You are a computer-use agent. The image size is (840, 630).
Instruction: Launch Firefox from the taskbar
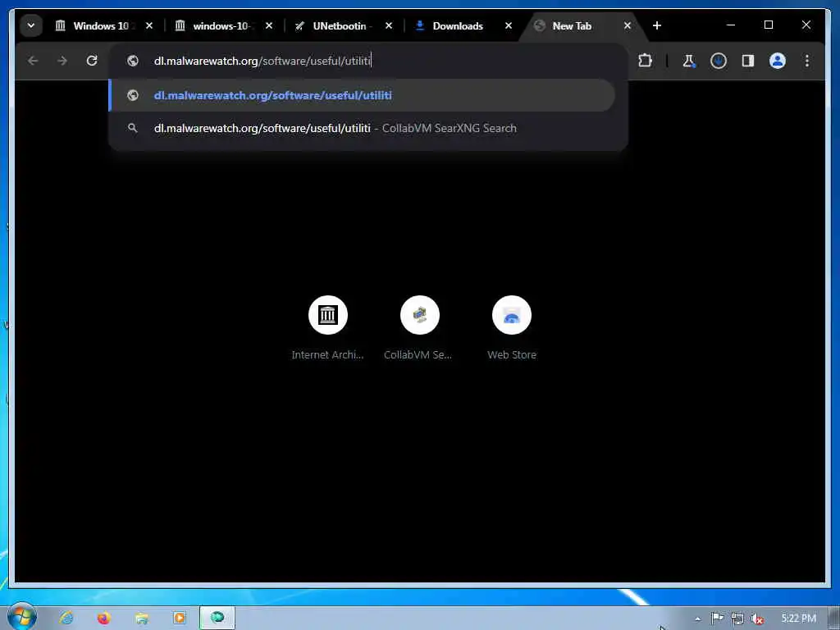click(104, 618)
